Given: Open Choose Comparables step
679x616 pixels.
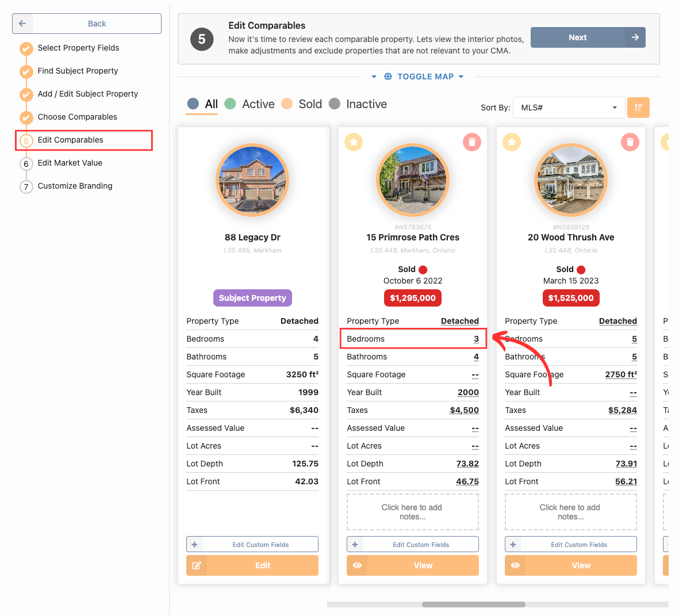Looking at the screenshot, I should point(77,117).
